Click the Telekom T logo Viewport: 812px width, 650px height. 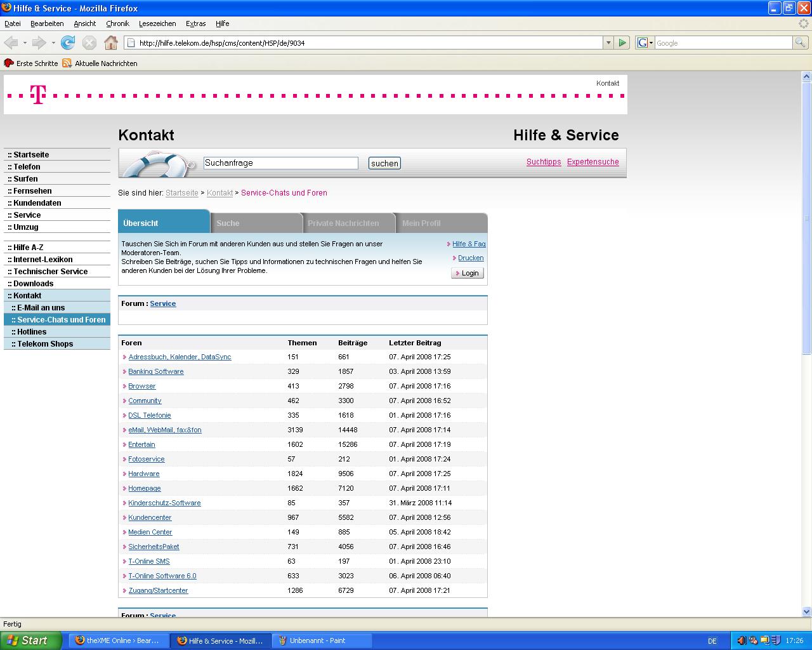[x=38, y=95]
